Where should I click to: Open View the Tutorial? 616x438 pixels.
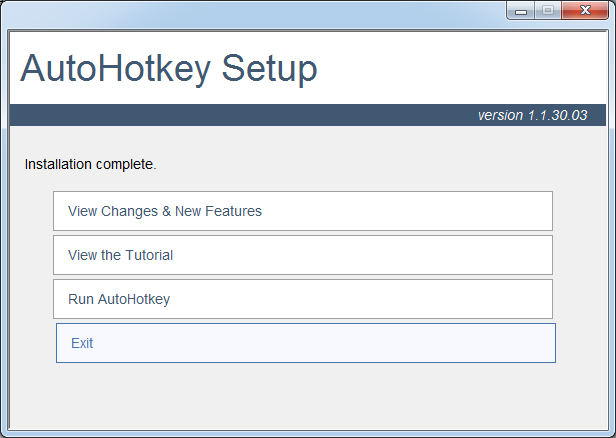(x=303, y=255)
